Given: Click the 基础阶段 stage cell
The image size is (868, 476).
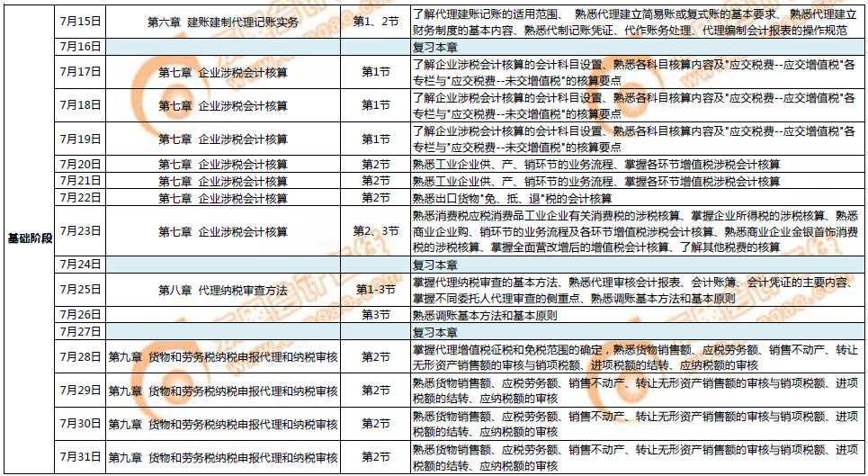Looking at the screenshot, I should [x=30, y=238].
